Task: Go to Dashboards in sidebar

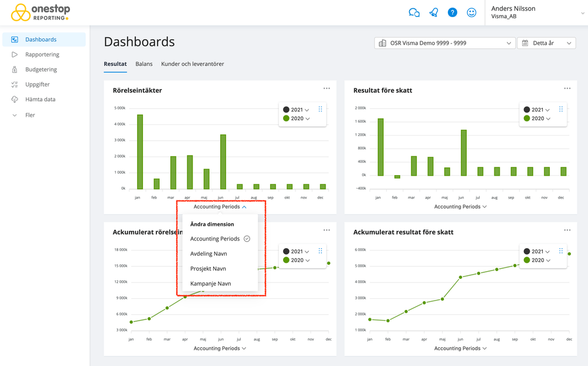Action: (x=44, y=39)
